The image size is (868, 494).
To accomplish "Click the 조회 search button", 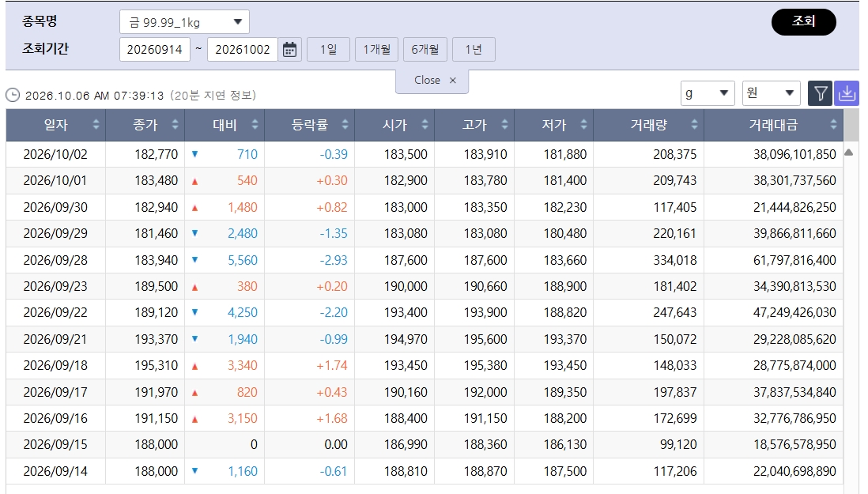I will coord(803,21).
